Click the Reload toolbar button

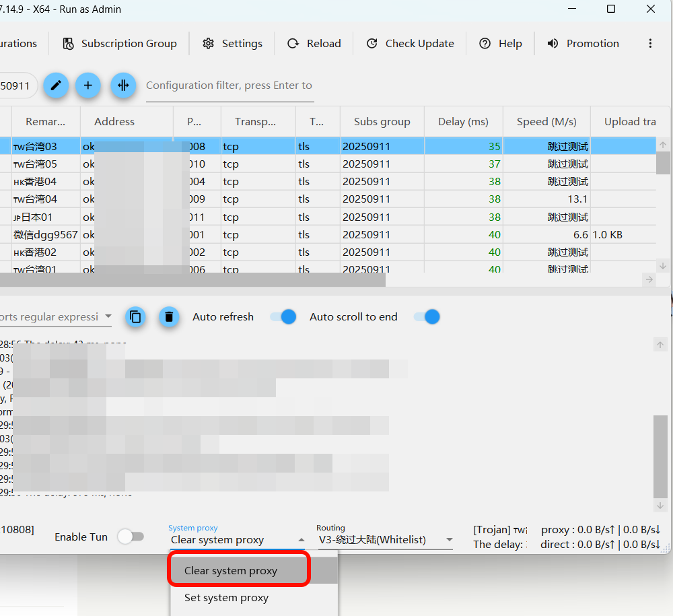pos(314,44)
